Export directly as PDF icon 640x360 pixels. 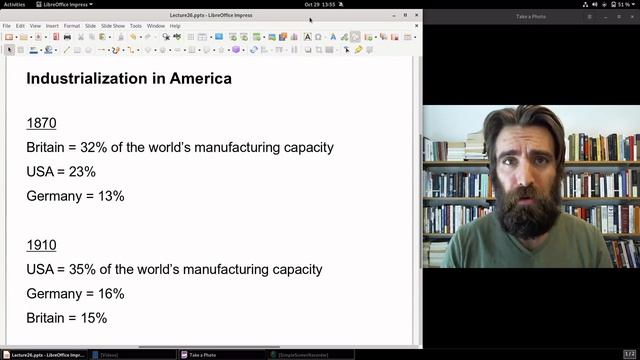pyautogui.click(x=56, y=37)
